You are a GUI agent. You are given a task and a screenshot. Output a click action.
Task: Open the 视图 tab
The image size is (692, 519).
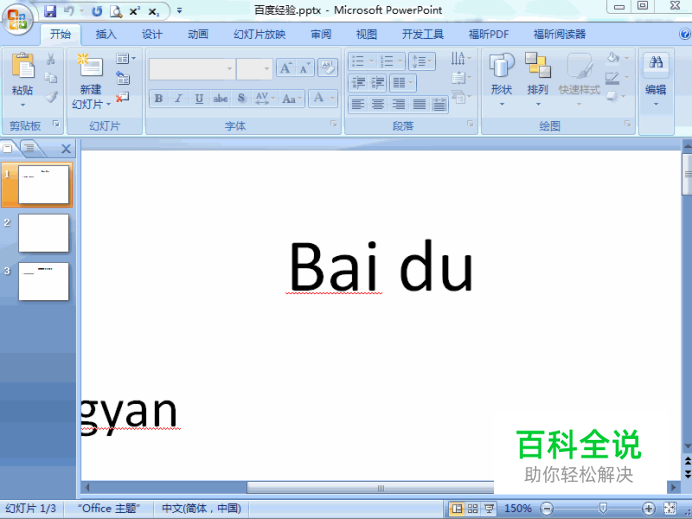coord(367,34)
